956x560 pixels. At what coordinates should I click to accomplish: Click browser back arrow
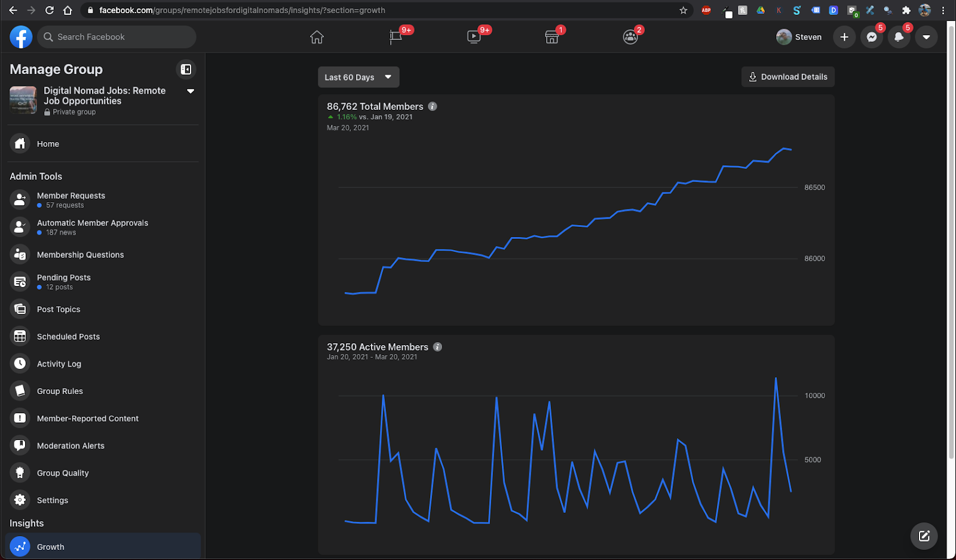[x=13, y=10]
